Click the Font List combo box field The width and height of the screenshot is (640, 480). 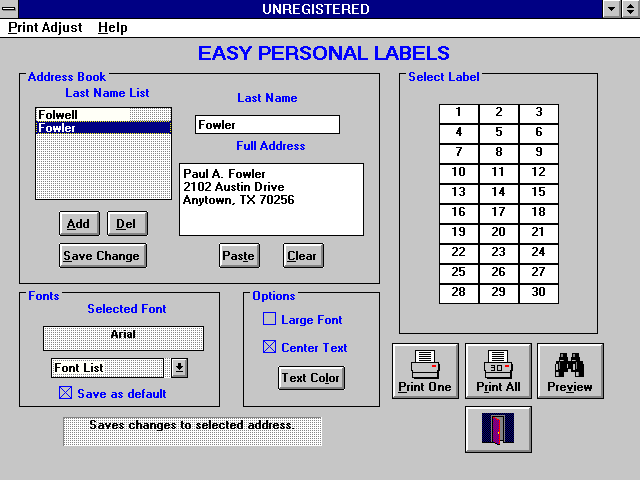(x=106, y=368)
